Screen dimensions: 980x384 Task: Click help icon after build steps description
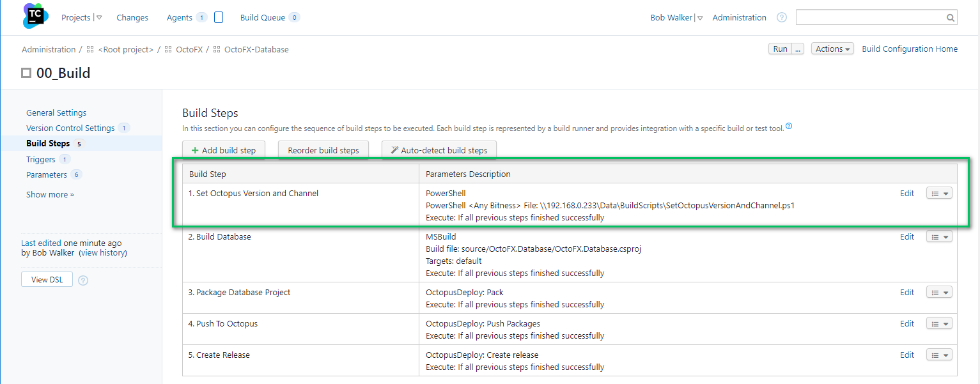789,127
